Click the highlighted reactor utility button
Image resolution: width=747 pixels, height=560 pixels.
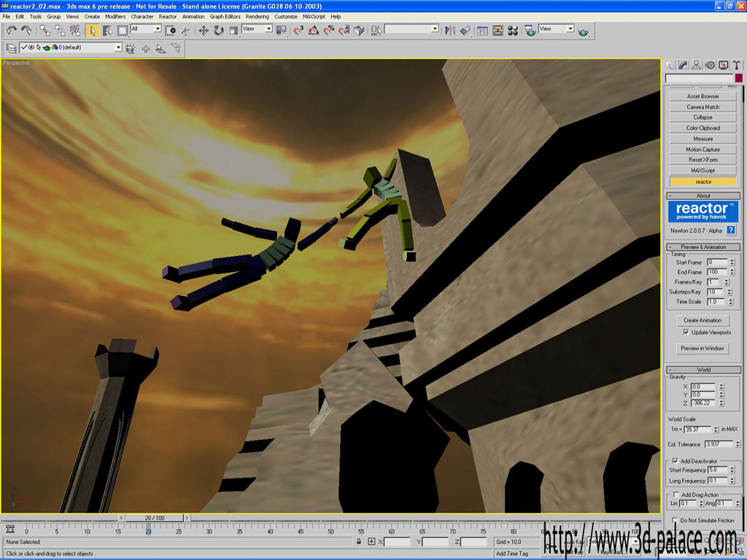coord(703,182)
